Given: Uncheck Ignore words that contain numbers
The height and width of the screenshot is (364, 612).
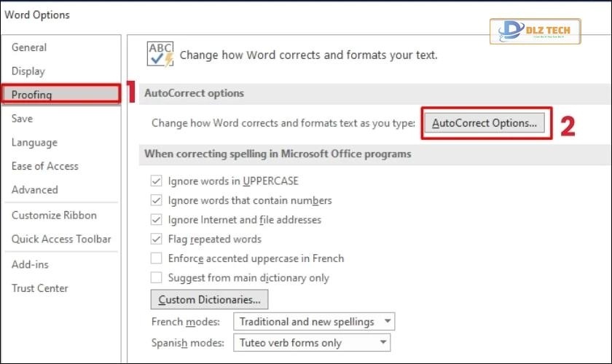Looking at the screenshot, I should tap(156, 200).
